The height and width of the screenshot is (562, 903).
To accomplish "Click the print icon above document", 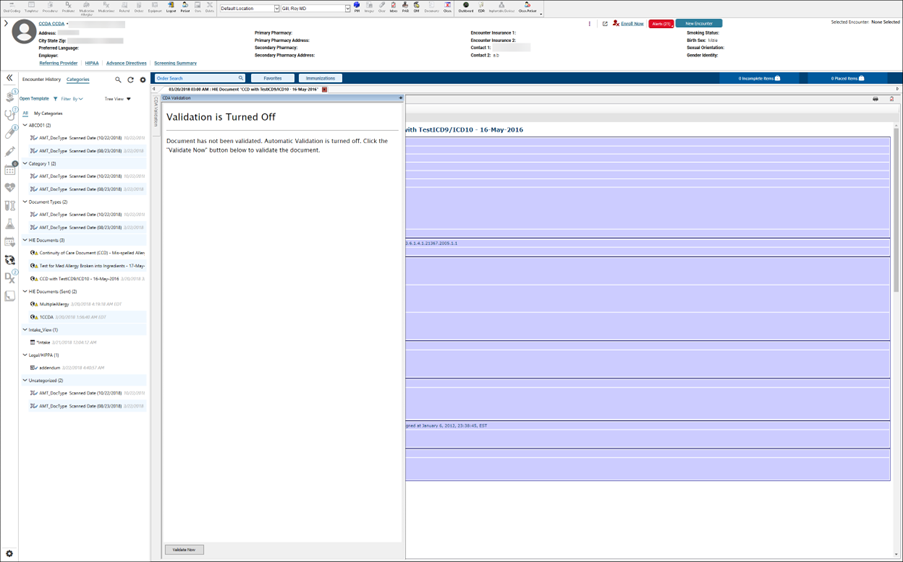I will pos(875,99).
